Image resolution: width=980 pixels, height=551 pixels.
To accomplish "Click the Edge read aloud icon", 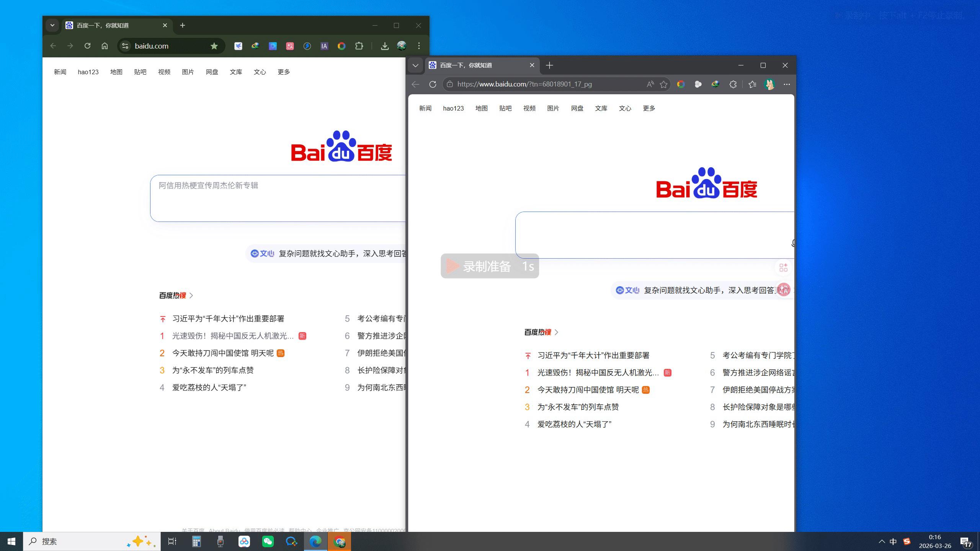I will (x=650, y=84).
